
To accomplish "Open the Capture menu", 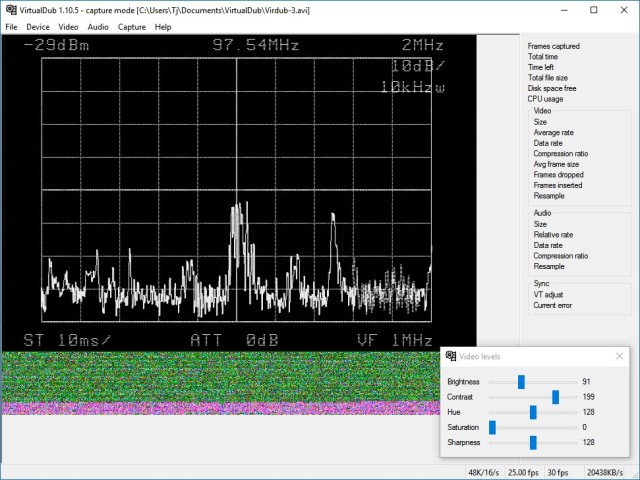I will [x=131, y=27].
